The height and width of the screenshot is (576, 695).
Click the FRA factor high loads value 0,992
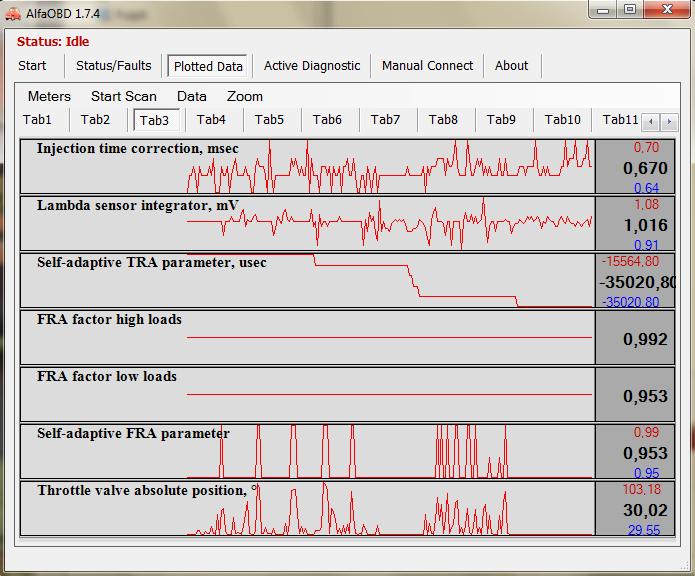[645, 339]
